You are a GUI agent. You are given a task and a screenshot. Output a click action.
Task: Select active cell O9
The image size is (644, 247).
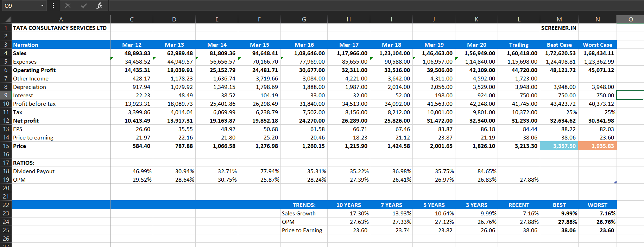point(630,95)
